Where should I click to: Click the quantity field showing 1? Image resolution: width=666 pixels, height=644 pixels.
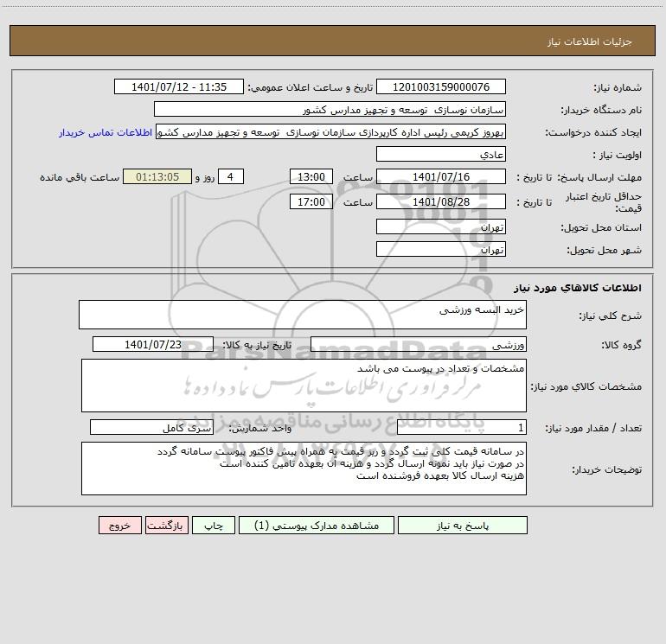tap(462, 427)
